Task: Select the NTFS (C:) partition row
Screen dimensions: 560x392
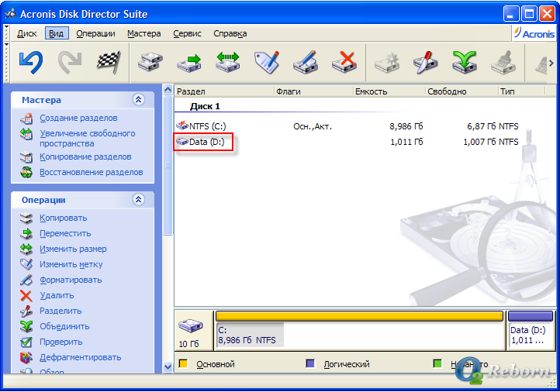Action: 347,126
